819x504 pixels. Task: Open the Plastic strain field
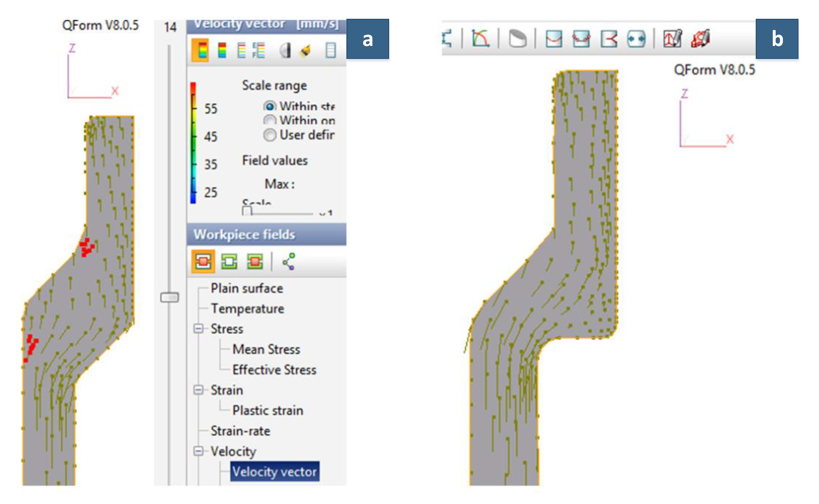(x=268, y=410)
